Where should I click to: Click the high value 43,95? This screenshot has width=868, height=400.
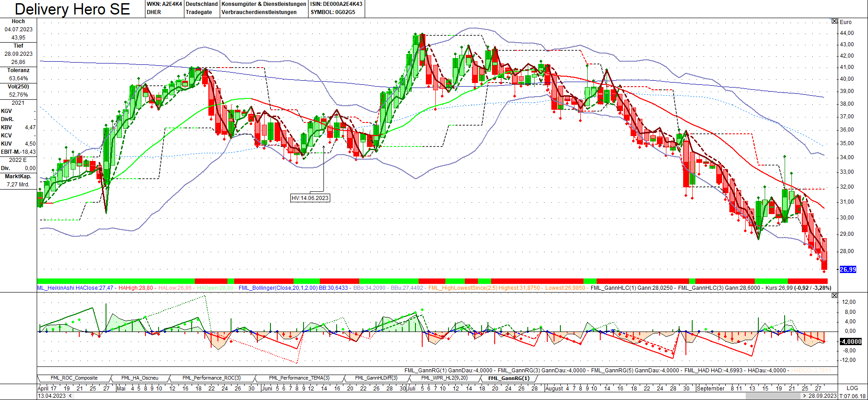click(x=19, y=38)
